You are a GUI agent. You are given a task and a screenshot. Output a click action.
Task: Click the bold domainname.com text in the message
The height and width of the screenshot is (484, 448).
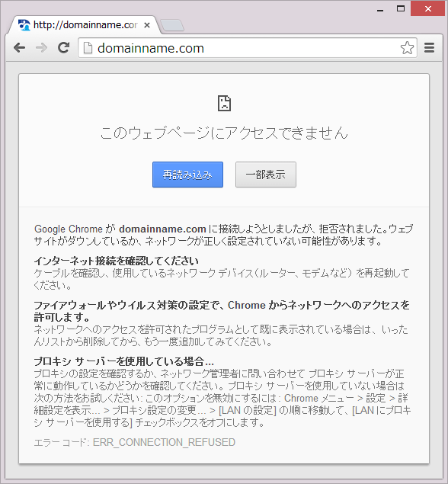click(x=162, y=229)
